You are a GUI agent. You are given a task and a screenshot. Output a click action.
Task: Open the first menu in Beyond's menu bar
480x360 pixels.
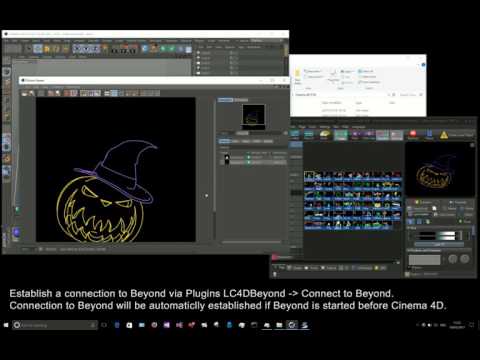pos(294,127)
